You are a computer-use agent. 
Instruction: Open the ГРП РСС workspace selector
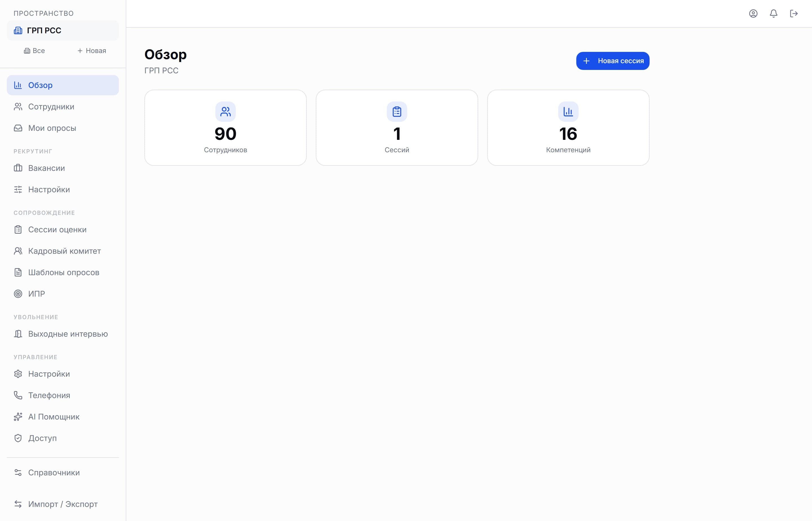click(63, 30)
